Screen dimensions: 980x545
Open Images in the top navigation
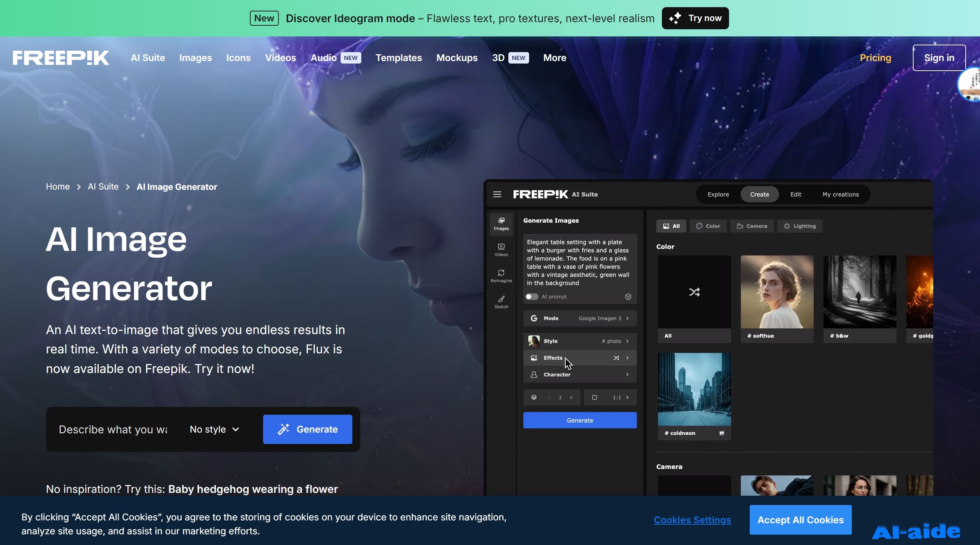coord(195,58)
